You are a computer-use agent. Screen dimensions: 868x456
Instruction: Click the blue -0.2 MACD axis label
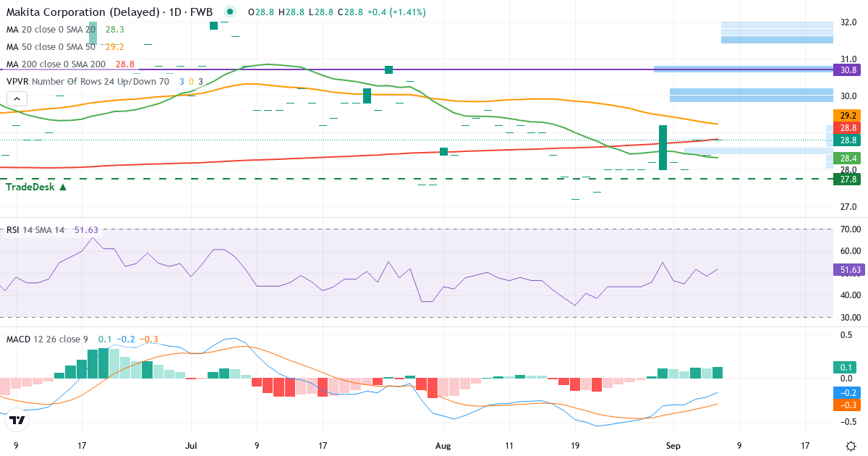pos(846,392)
